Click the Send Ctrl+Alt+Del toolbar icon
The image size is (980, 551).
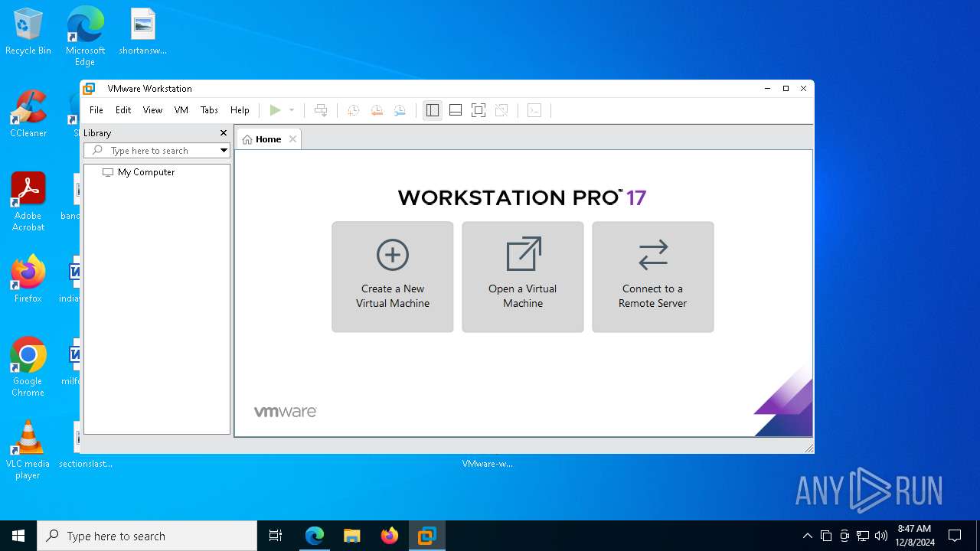click(x=321, y=110)
